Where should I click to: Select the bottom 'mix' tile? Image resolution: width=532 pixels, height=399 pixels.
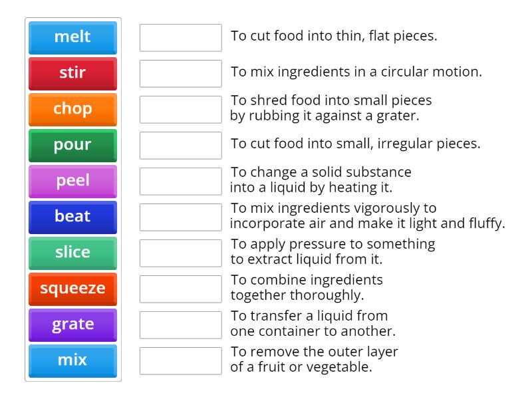72,360
